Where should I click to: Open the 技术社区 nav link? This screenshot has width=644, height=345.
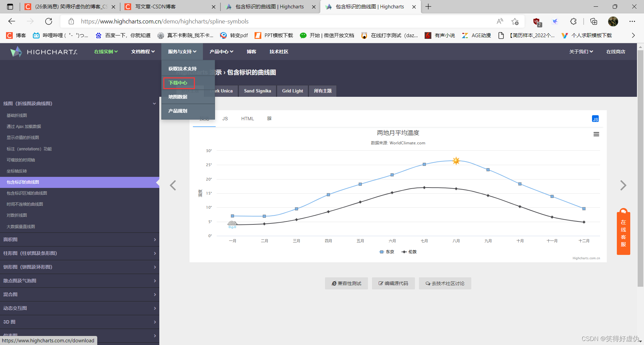(279, 52)
